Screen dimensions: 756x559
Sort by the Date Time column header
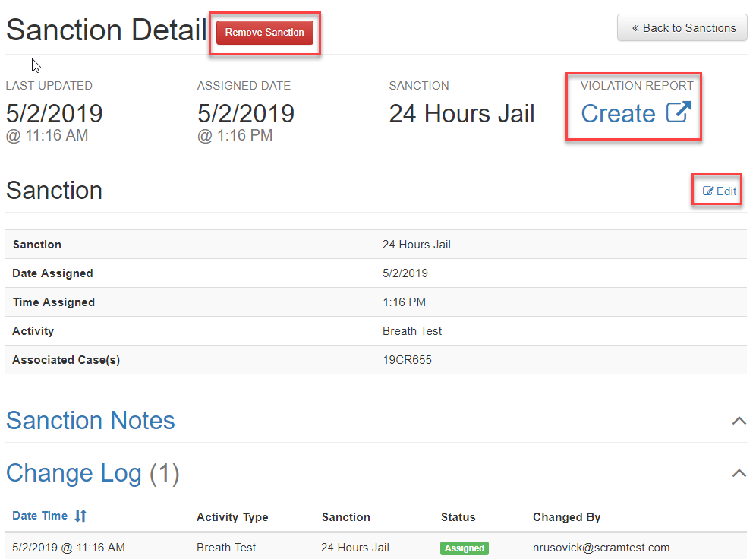tap(40, 516)
